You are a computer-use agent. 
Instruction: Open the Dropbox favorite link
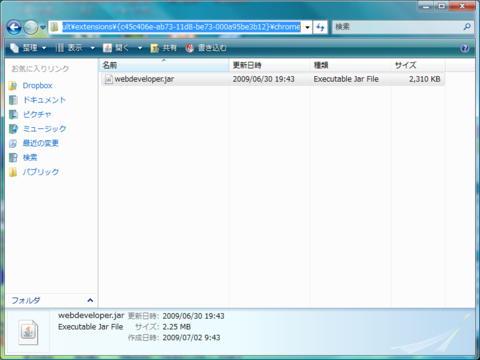click(37, 86)
